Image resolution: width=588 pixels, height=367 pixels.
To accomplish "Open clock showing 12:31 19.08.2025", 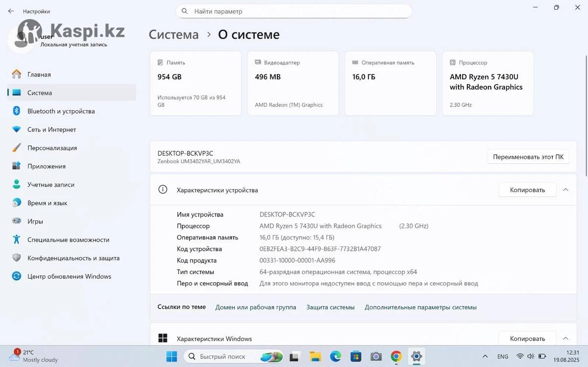I will pos(566,356).
